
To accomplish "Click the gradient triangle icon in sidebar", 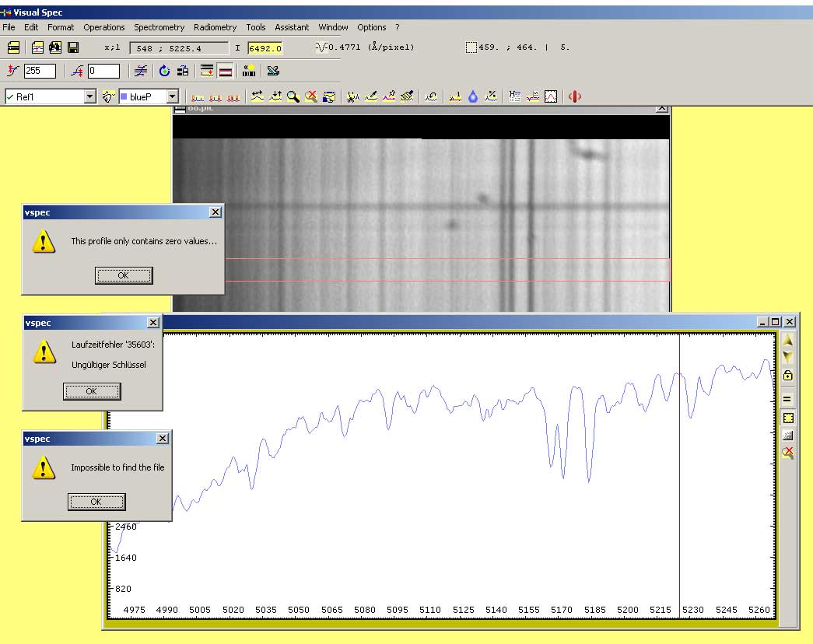I will [x=787, y=436].
